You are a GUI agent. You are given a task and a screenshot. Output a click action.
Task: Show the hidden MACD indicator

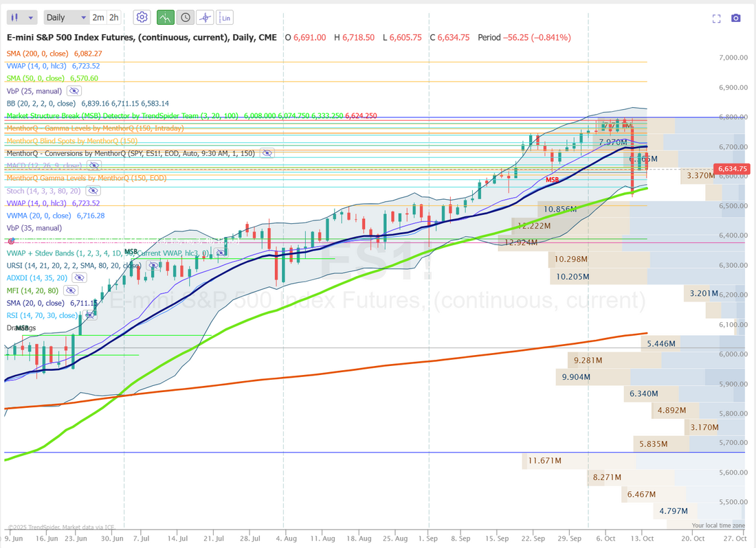pos(93,165)
